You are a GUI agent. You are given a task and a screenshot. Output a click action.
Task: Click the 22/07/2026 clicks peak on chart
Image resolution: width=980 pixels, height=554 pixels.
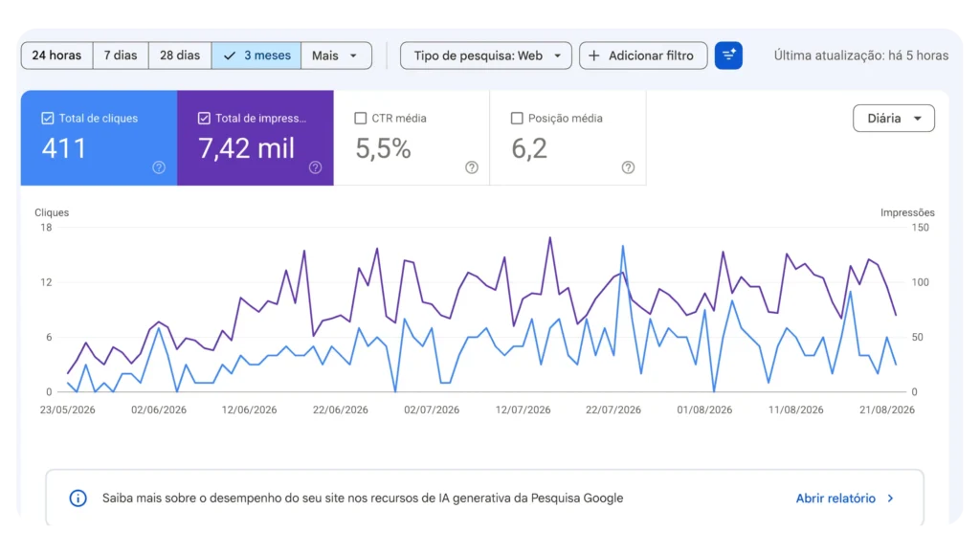click(x=622, y=246)
